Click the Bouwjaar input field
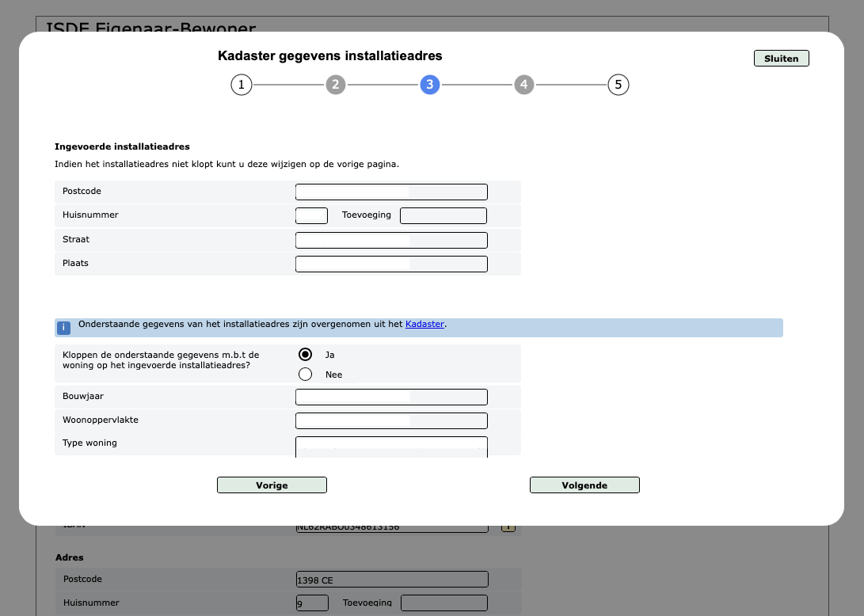This screenshot has width=864, height=616. point(391,396)
